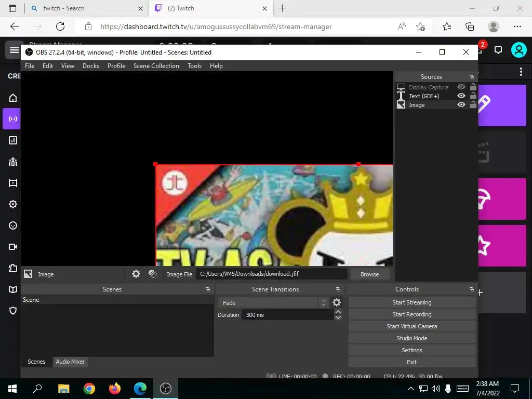Image resolution: width=532 pixels, height=399 pixels.
Task: Open the Scene Collection menu
Action: [156, 66]
